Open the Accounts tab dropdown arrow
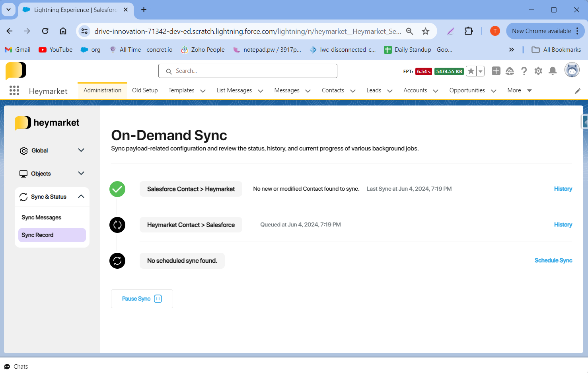This screenshot has height=373, width=588. [x=436, y=91]
